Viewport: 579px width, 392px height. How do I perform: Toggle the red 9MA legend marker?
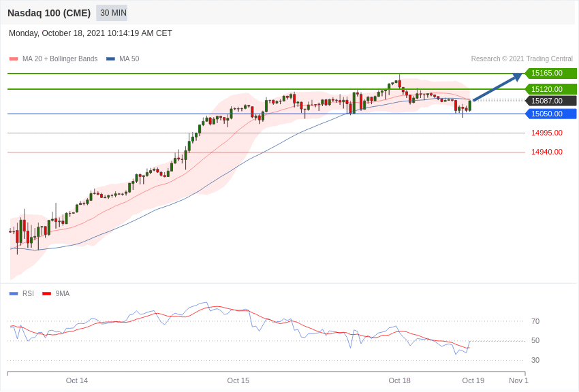tap(46, 294)
